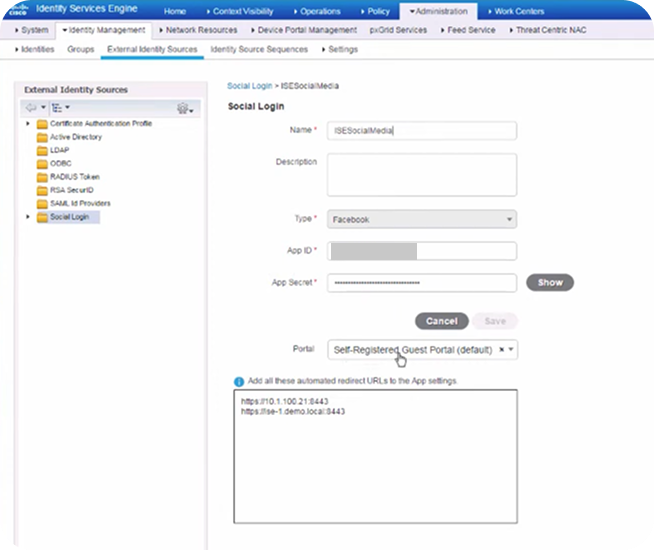654x550 pixels.
Task: Click the SAML Id Providers folder icon
Action: tap(42, 204)
